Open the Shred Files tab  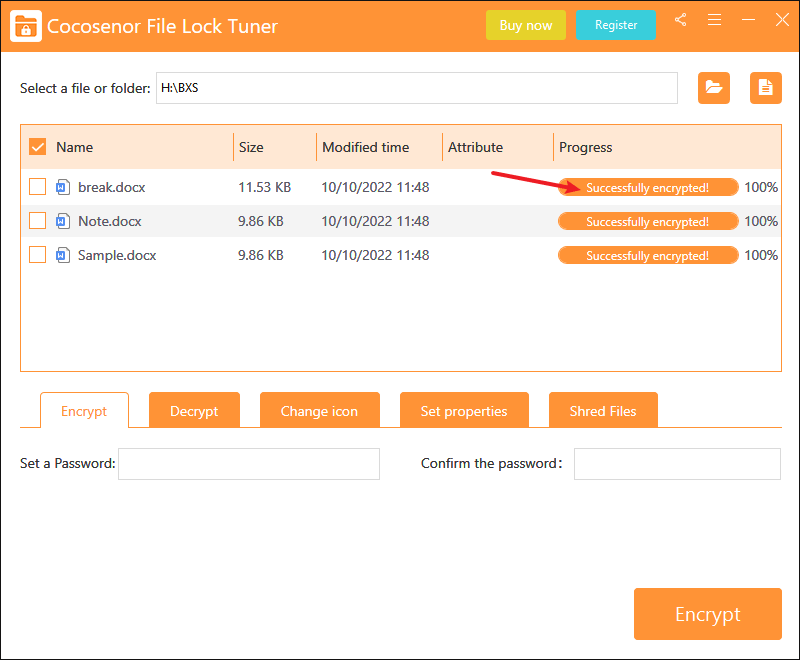tap(603, 411)
